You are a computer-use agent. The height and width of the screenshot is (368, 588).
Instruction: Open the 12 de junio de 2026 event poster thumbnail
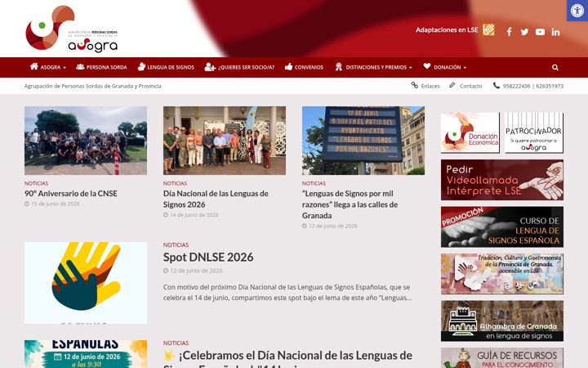86,354
